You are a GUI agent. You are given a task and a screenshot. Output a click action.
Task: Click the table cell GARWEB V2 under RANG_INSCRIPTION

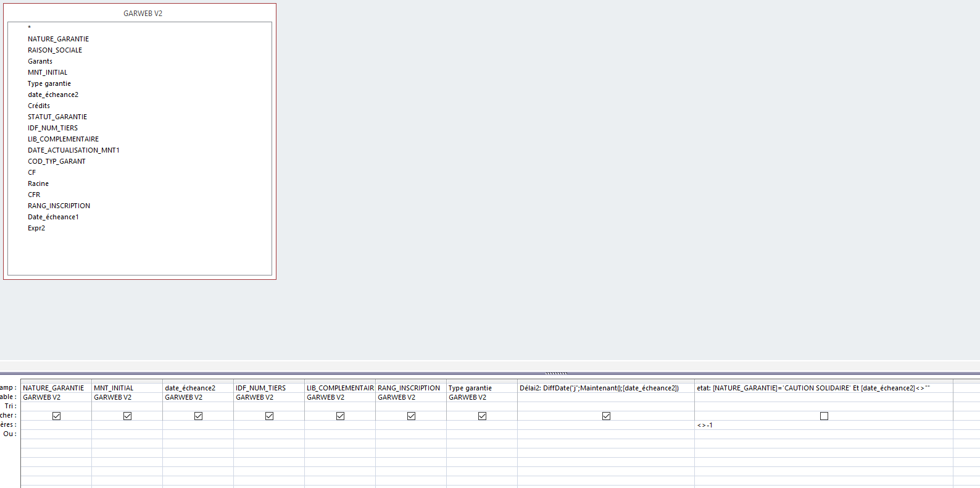(x=411, y=397)
